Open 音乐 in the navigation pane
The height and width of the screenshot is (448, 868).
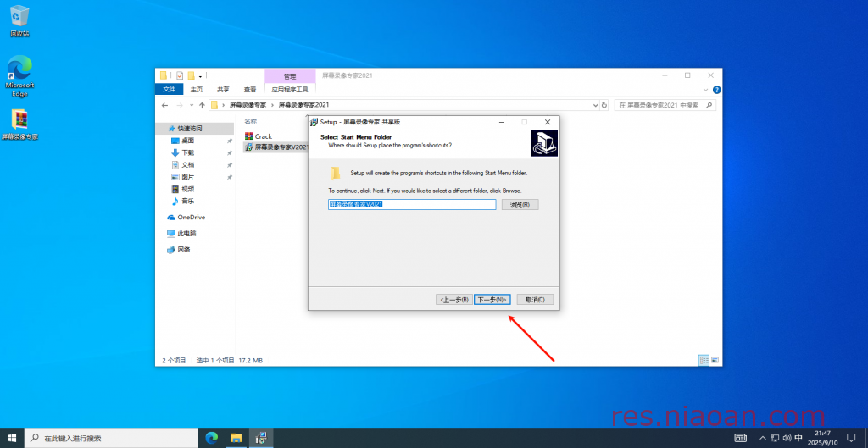(x=187, y=202)
